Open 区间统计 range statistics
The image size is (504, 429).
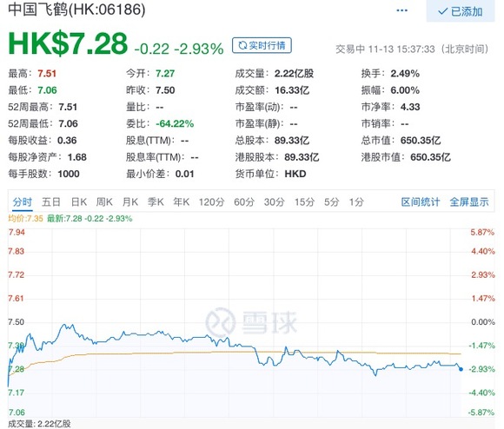(421, 202)
